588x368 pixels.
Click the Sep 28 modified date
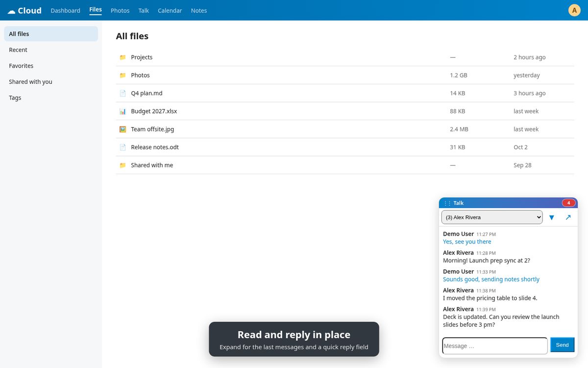coord(522,165)
